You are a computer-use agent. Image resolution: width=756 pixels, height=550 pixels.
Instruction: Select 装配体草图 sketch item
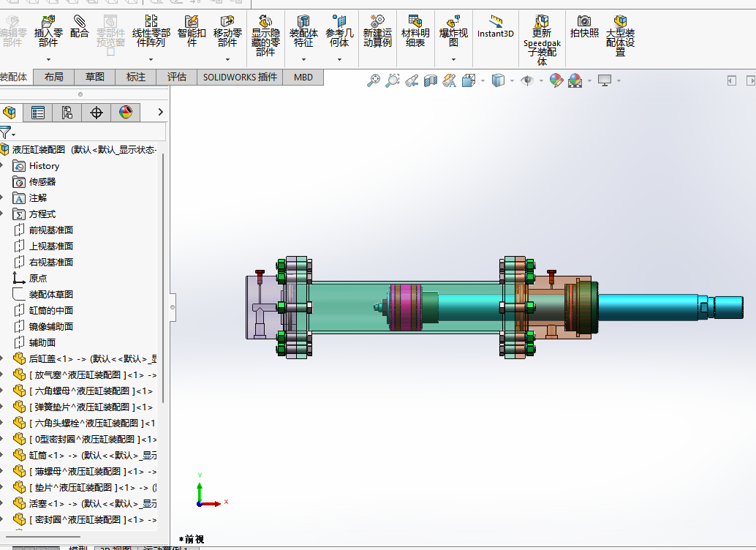coord(50,294)
